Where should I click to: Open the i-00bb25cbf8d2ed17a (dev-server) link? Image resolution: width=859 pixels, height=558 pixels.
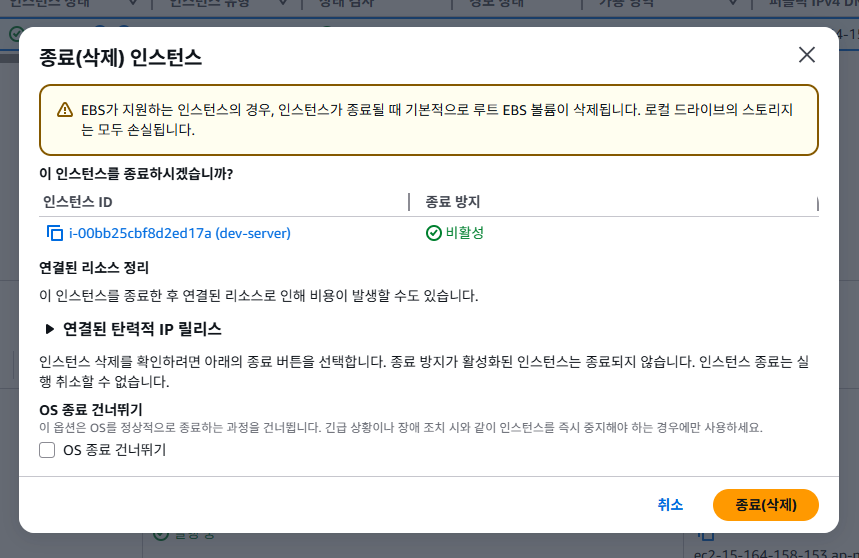coord(180,233)
